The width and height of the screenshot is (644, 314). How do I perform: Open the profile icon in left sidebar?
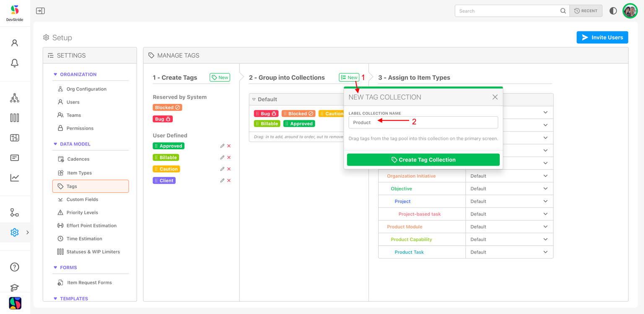tap(15, 43)
